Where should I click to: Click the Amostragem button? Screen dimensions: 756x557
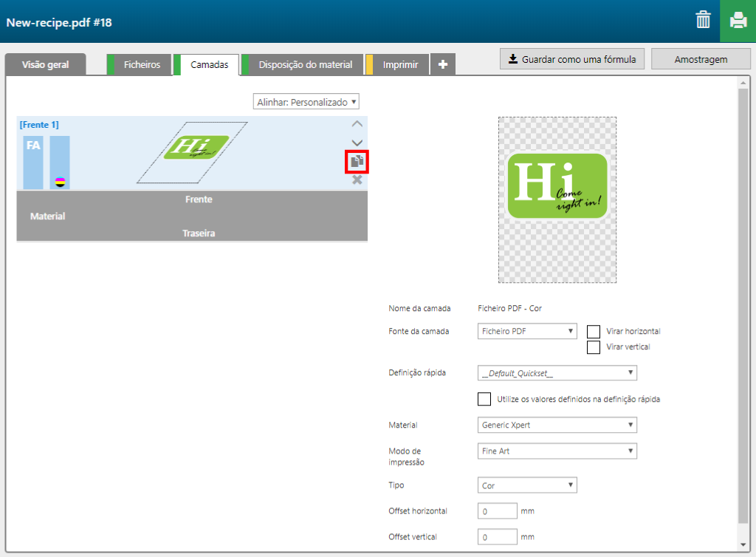tap(701, 59)
